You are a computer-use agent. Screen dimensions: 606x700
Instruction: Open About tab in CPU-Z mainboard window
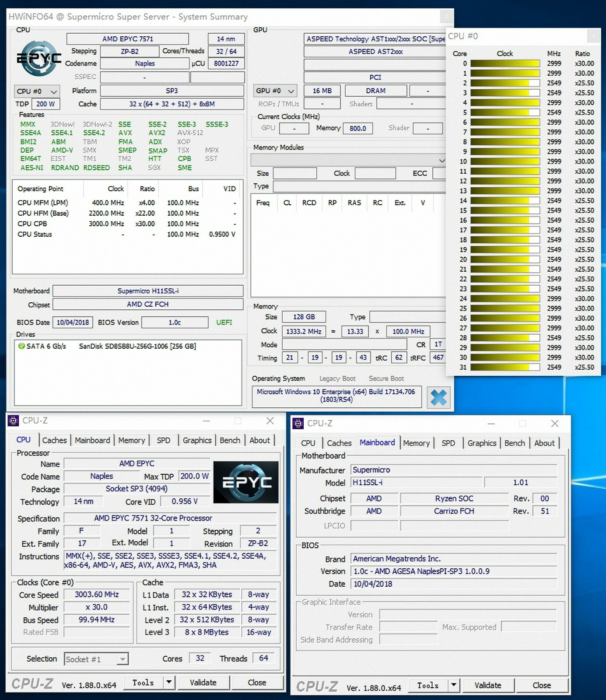(545, 443)
